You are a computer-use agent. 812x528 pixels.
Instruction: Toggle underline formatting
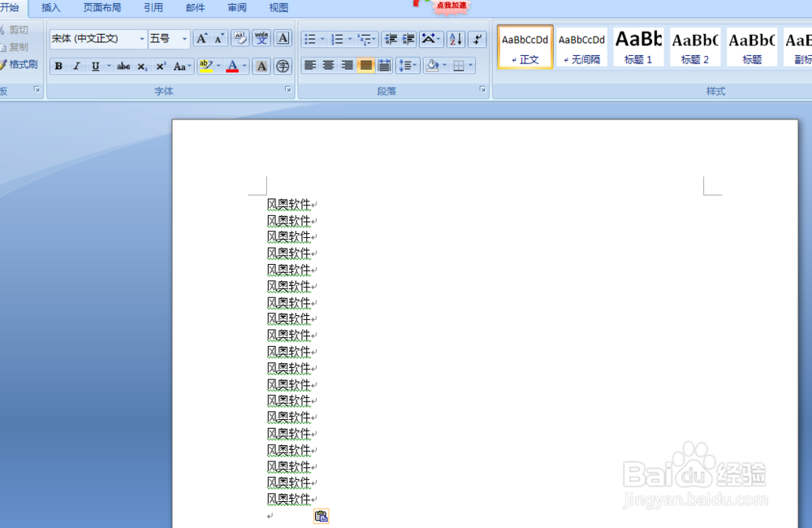click(x=95, y=67)
